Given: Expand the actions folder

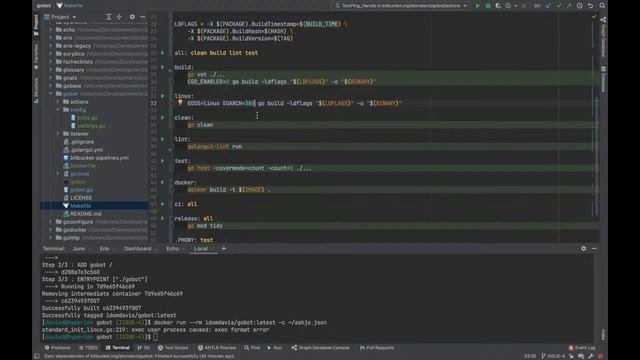Looking at the screenshot, I should [x=58, y=102].
